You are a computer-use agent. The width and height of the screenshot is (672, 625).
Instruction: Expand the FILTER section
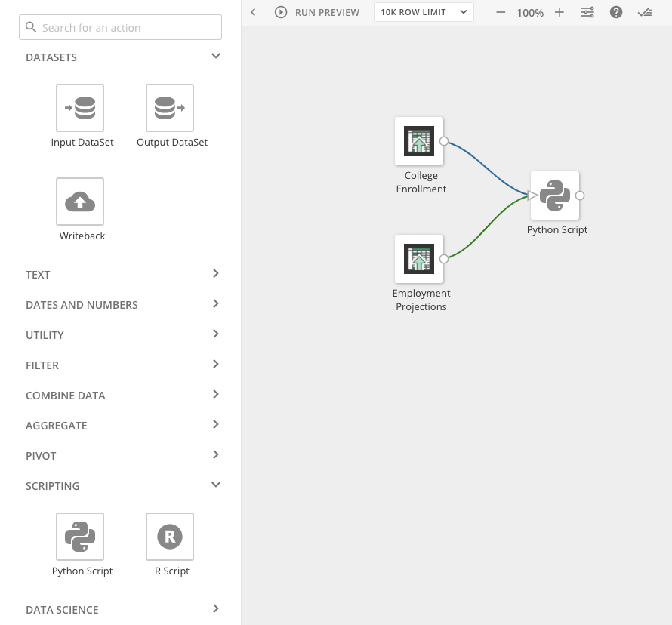(x=216, y=365)
